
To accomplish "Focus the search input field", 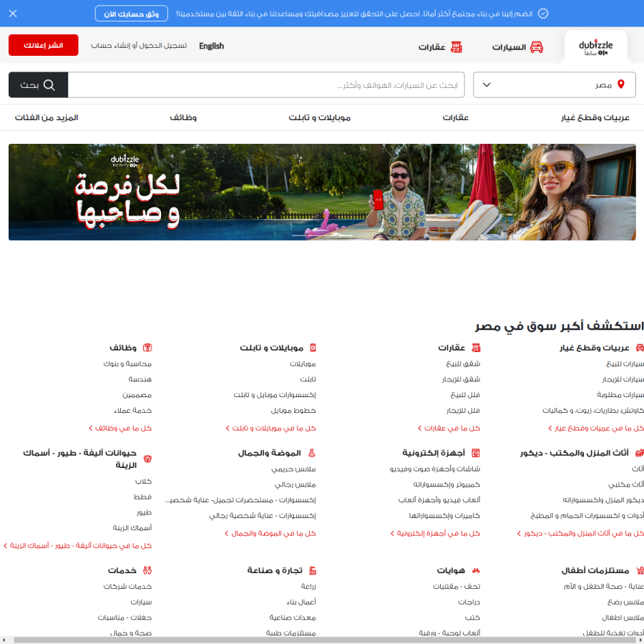I will tap(266, 85).
